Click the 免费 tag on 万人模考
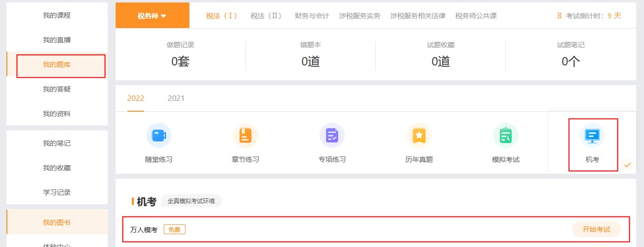644x247 pixels. point(174,230)
